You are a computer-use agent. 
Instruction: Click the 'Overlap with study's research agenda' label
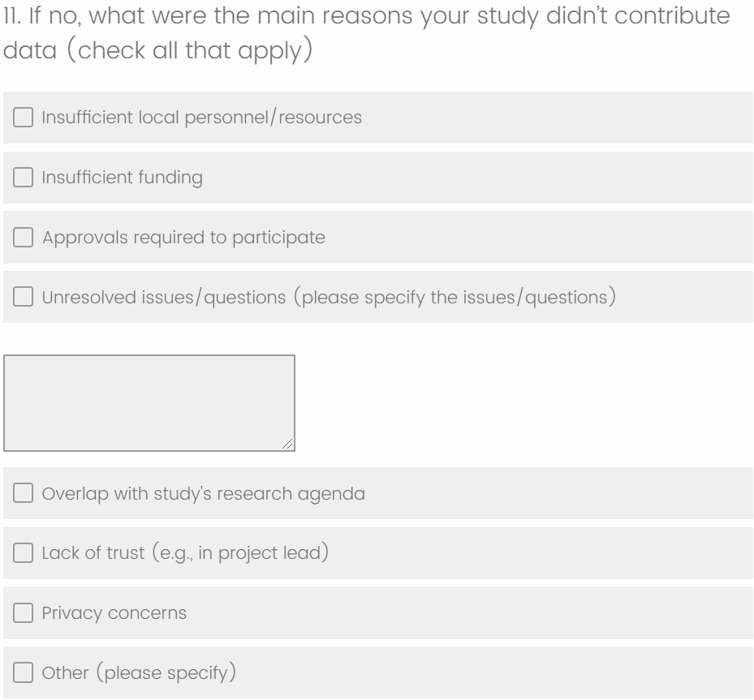(x=203, y=493)
